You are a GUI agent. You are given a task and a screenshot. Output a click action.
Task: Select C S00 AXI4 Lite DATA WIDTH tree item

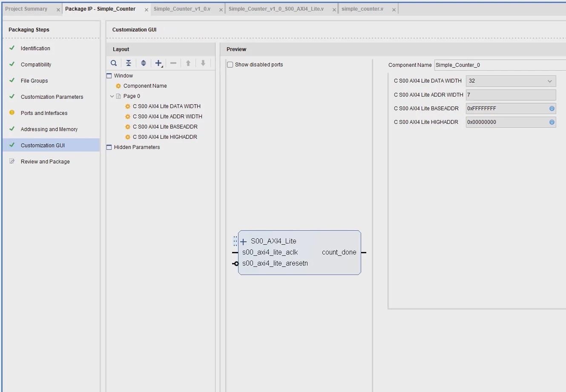pyautogui.click(x=167, y=106)
